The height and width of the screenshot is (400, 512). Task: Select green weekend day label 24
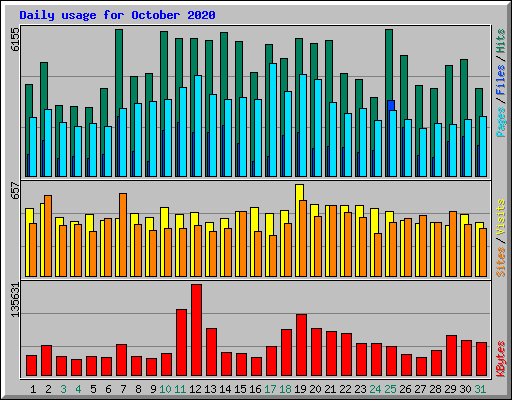[x=375, y=389]
